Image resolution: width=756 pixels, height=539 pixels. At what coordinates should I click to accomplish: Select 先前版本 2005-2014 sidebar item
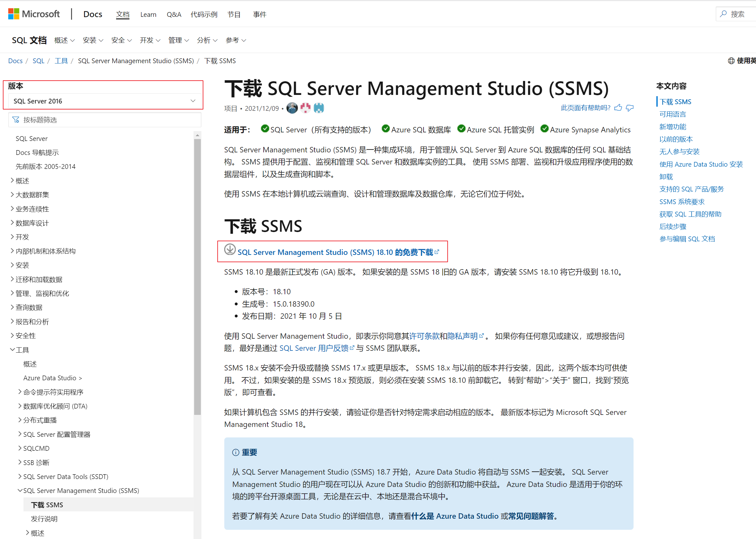(45, 167)
